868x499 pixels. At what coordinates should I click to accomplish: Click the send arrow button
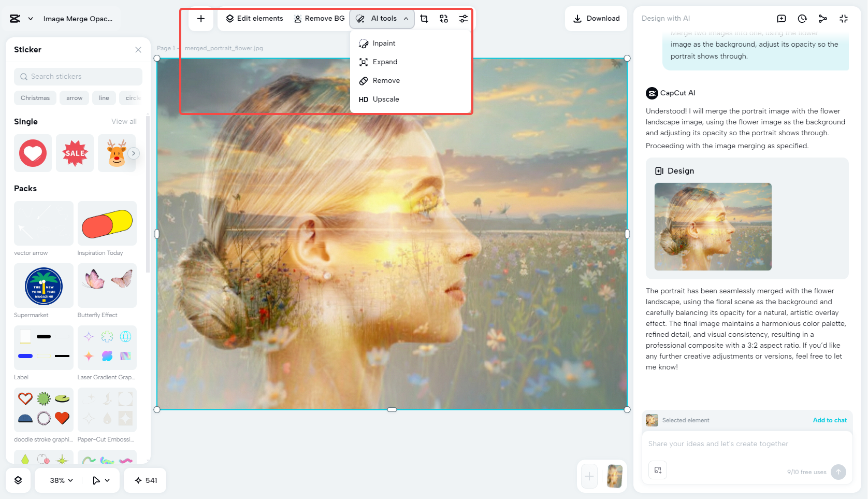pos(838,472)
